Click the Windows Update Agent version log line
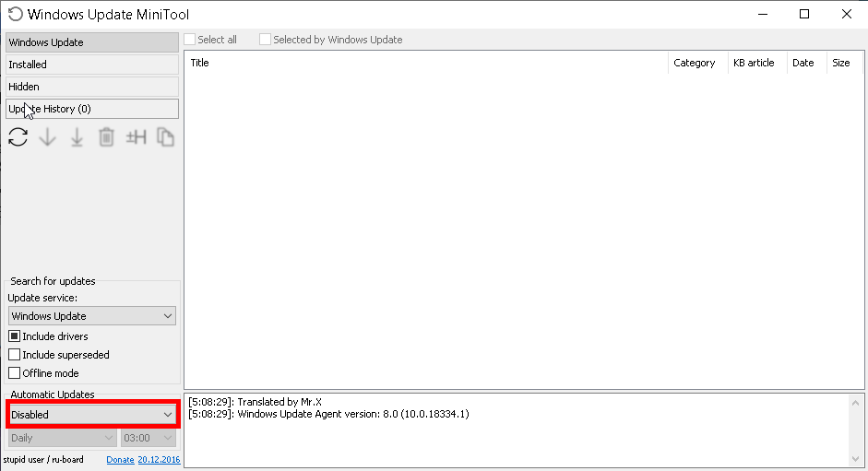The height and width of the screenshot is (471, 868). 328,414
